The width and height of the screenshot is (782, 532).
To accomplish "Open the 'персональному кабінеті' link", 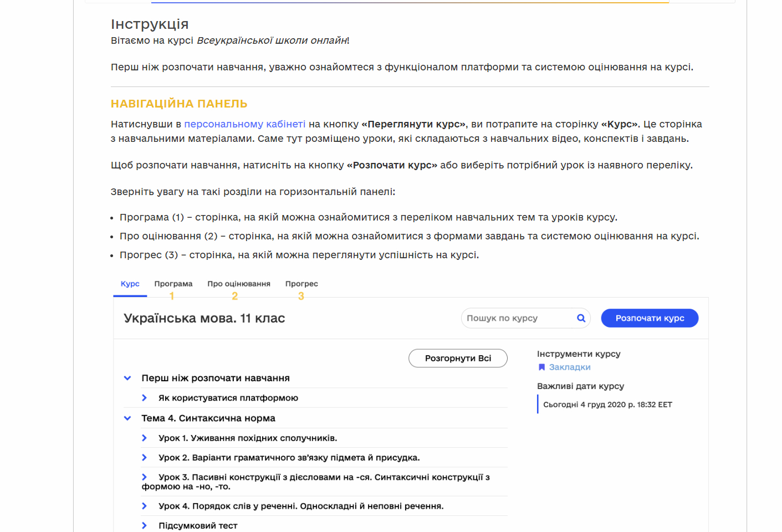I will [x=245, y=124].
